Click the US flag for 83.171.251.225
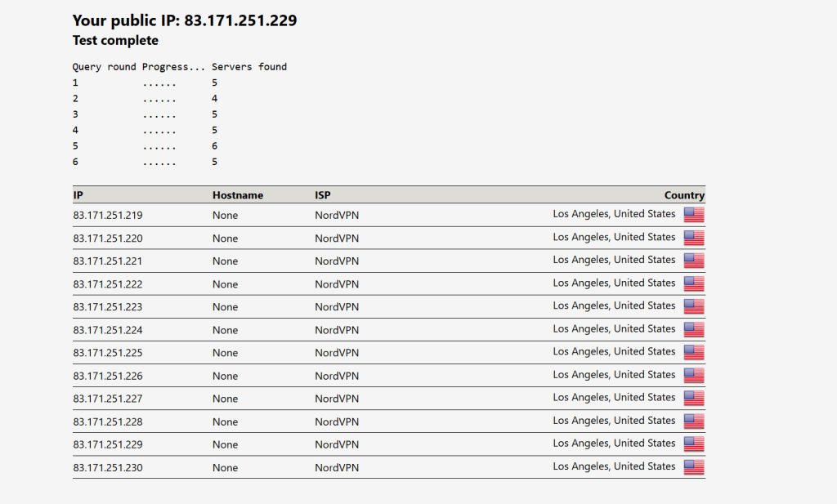The height and width of the screenshot is (504, 837). click(x=693, y=352)
